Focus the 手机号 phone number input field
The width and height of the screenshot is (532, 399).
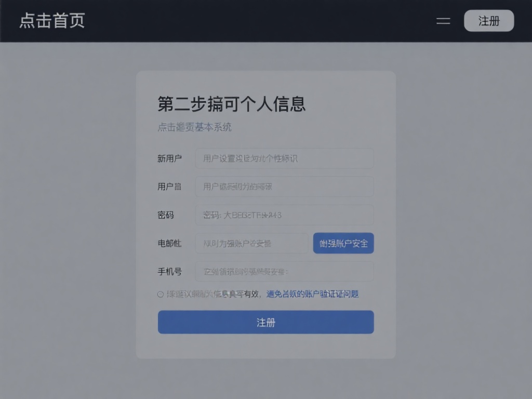(x=284, y=271)
